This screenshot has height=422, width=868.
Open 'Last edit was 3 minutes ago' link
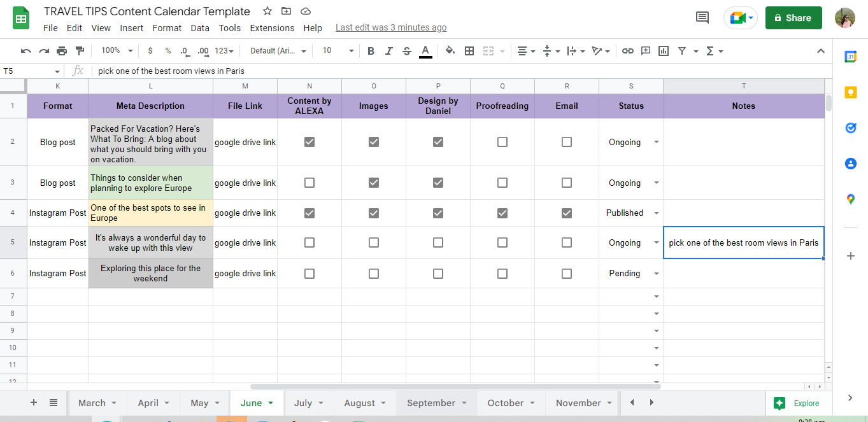391,28
